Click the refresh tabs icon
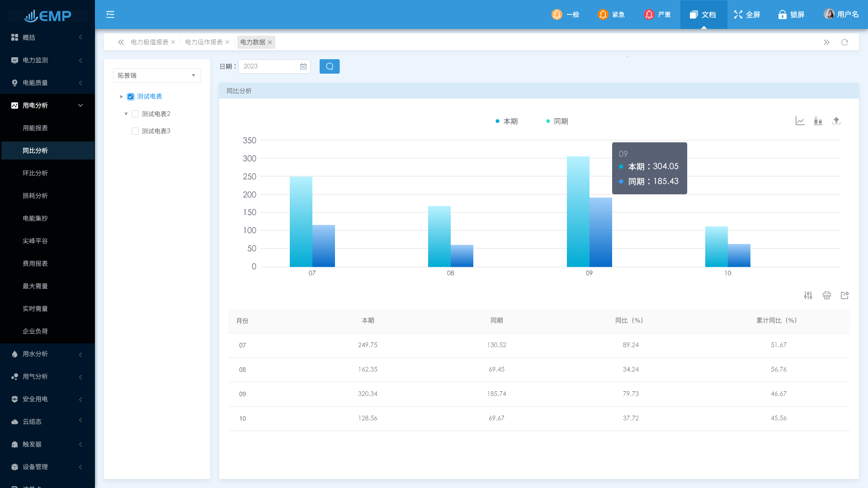Screen dimensions: 868x488 844,42
